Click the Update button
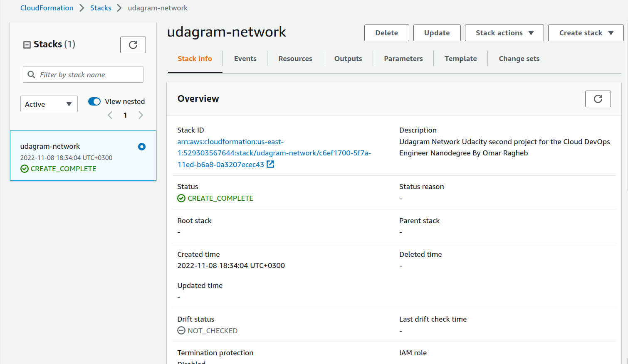Viewport: 628px width, 364px height. pyautogui.click(x=437, y=33)
